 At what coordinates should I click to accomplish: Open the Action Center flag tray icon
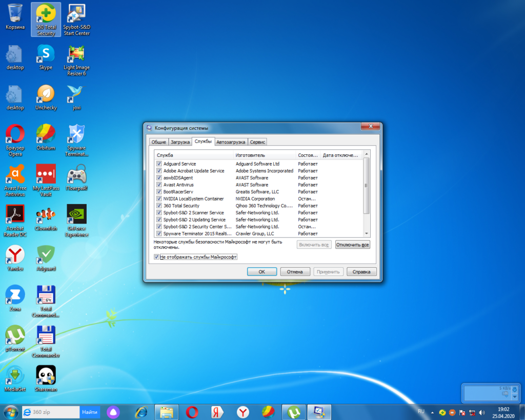[x=462, y=413]
